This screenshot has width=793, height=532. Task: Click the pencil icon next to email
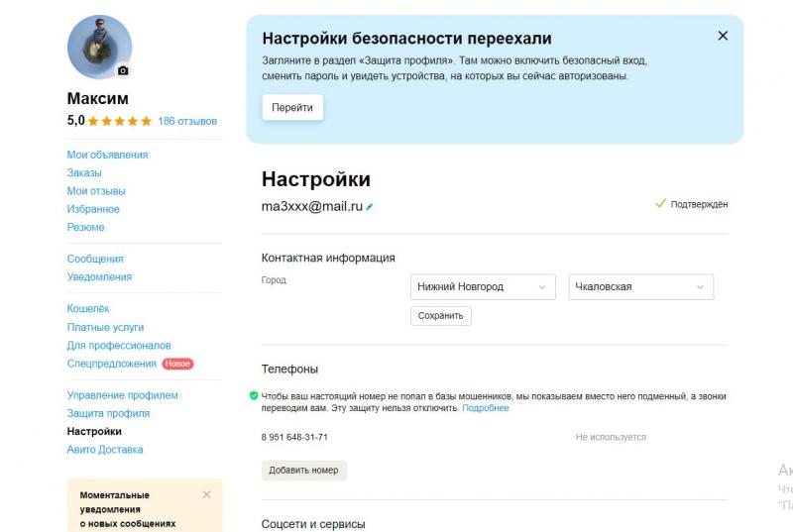click(x=370, y=207)
